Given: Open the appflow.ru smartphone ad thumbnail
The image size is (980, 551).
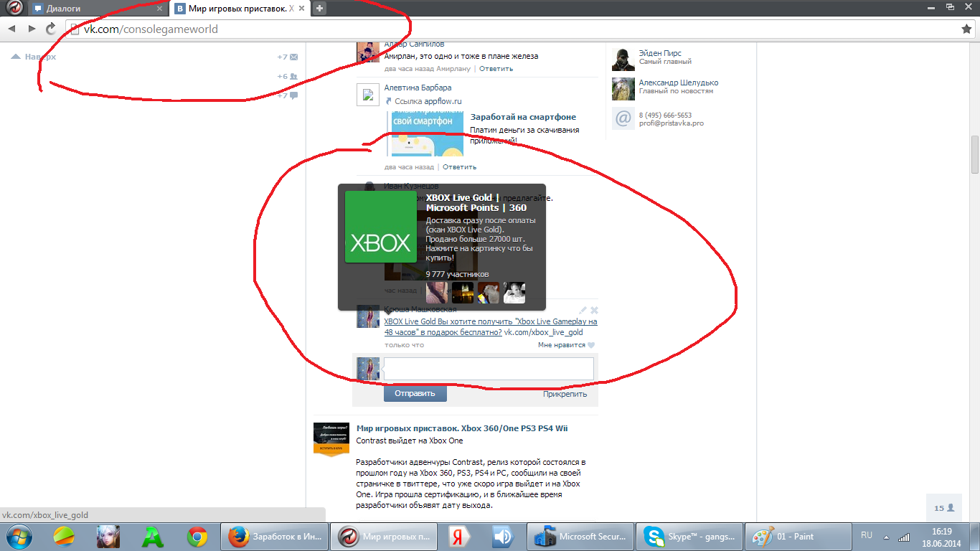Looking at the screenshot, I should pyautogui.click(x=427, y=134).
